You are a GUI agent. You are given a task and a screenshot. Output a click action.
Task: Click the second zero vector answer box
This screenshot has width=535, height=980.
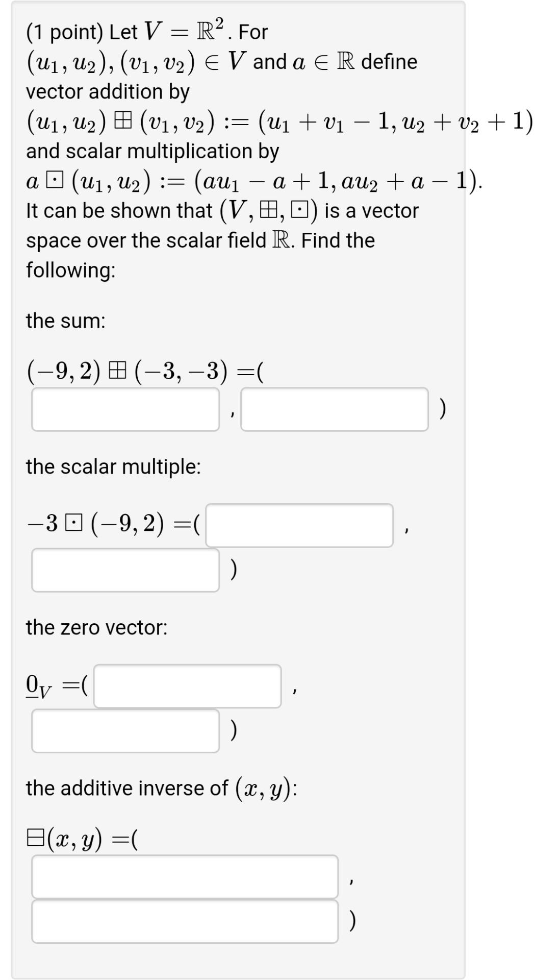coord(125,730)
